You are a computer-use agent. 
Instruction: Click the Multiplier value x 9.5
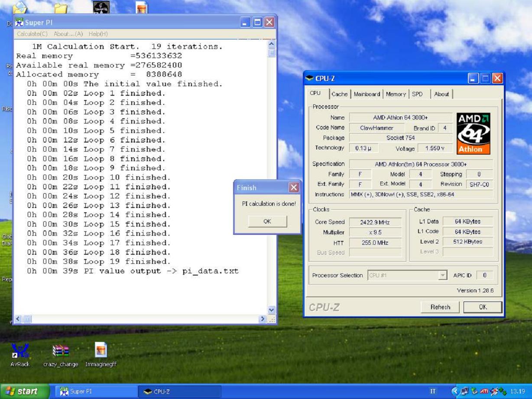click(375, 233)
